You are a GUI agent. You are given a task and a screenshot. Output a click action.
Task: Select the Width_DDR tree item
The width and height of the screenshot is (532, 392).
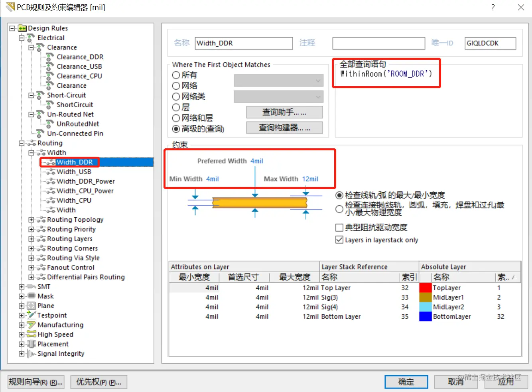(x=75, y=162)
